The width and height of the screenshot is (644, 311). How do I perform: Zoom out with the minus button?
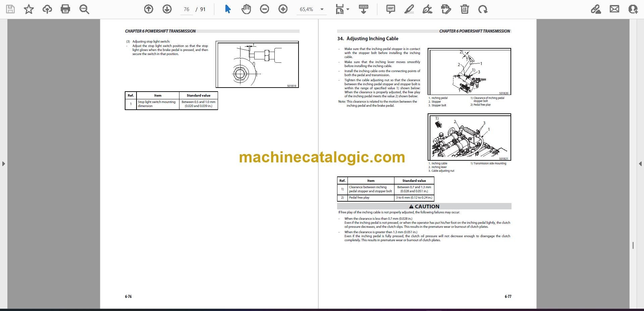tap(265, 9)
